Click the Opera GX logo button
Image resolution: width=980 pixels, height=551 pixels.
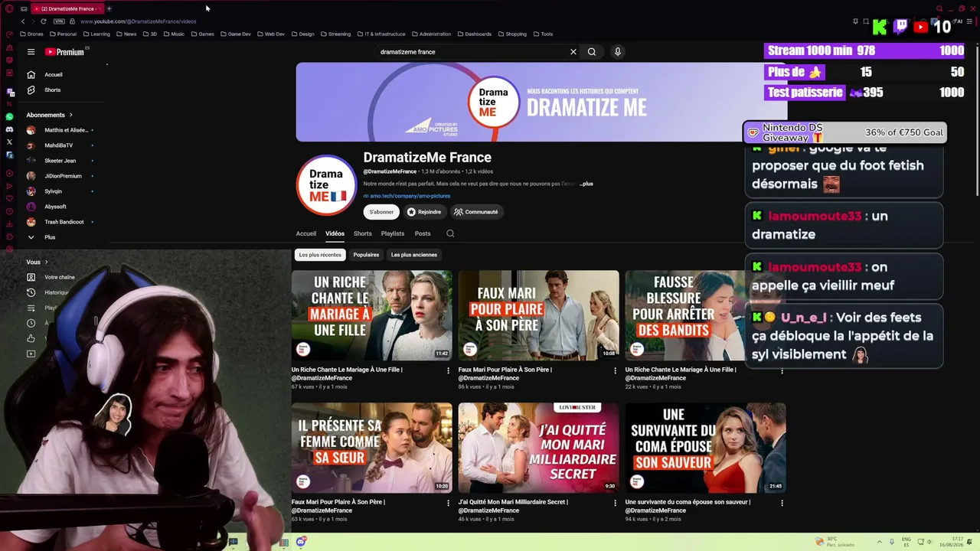pyautogui.click(x=9, y=8)
